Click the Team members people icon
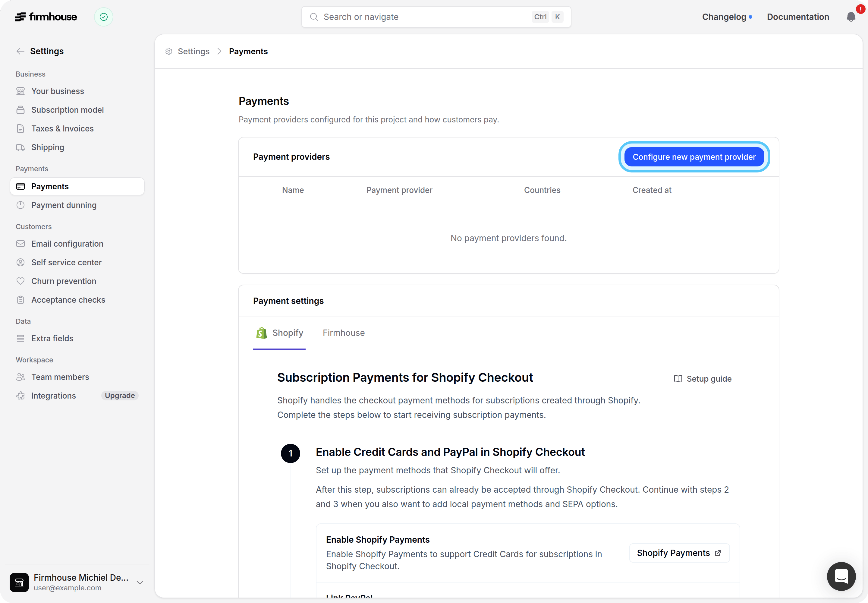Screen dimensions: 868x603 point(20,377)
